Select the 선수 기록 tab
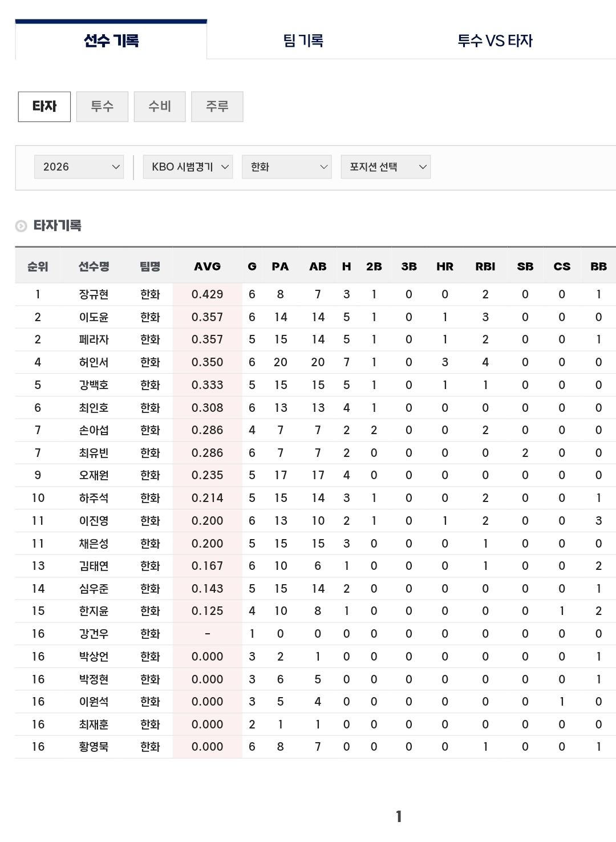The height and width of the screenshot is (842, 616). 111,41
